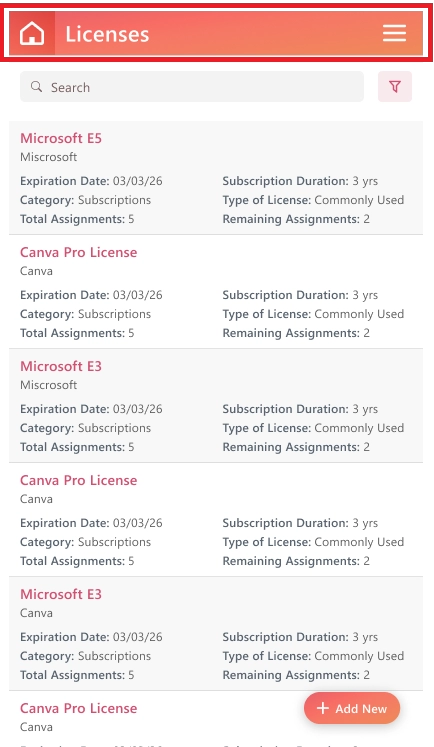Click the Add New button
The image size is (434, 747).
[x=352, y=708]
